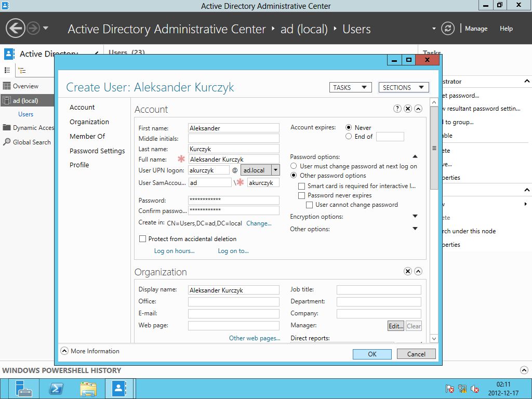Screen dimensions: 532x399
Task: Select Overview in navigation pane
Action: coord(27,86)
